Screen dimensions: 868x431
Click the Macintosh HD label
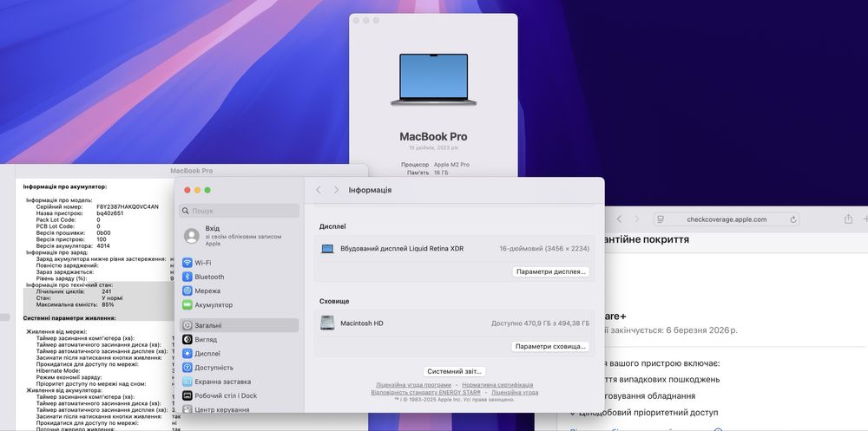tap(362, 323)
